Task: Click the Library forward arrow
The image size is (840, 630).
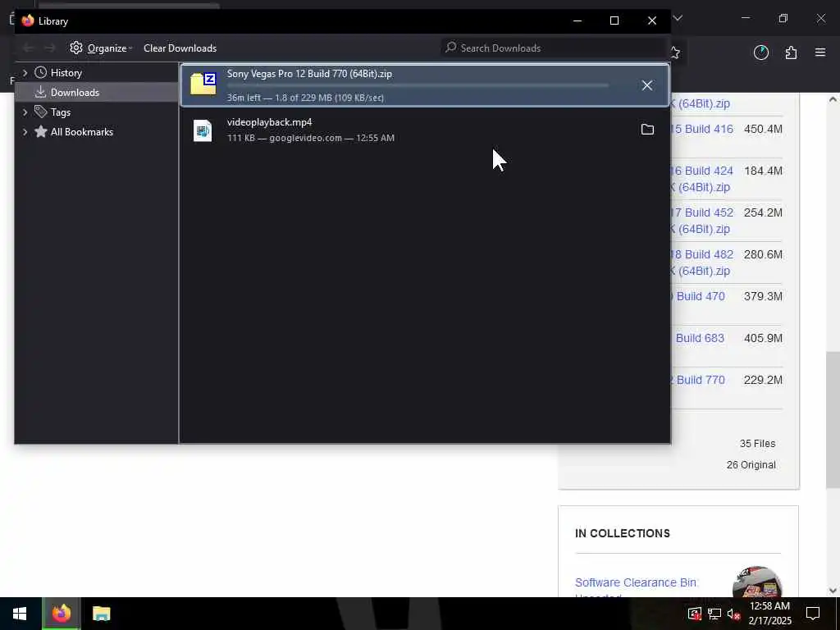Action: 49,48
